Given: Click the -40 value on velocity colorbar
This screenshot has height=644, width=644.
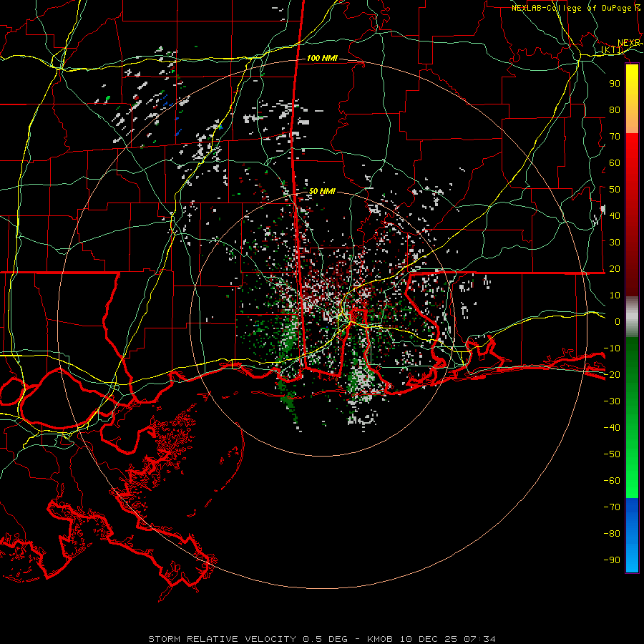Looking at the screenshot, I should click(612, 428).
